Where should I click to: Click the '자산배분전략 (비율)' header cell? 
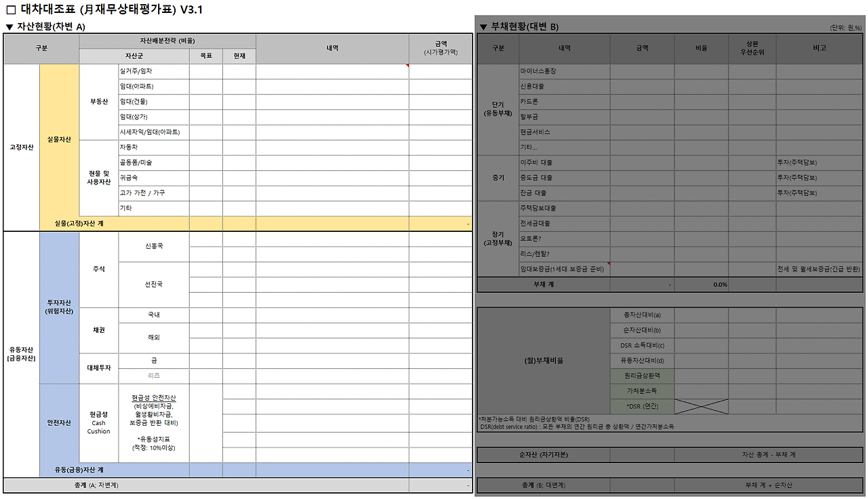[x=167, y=41]
